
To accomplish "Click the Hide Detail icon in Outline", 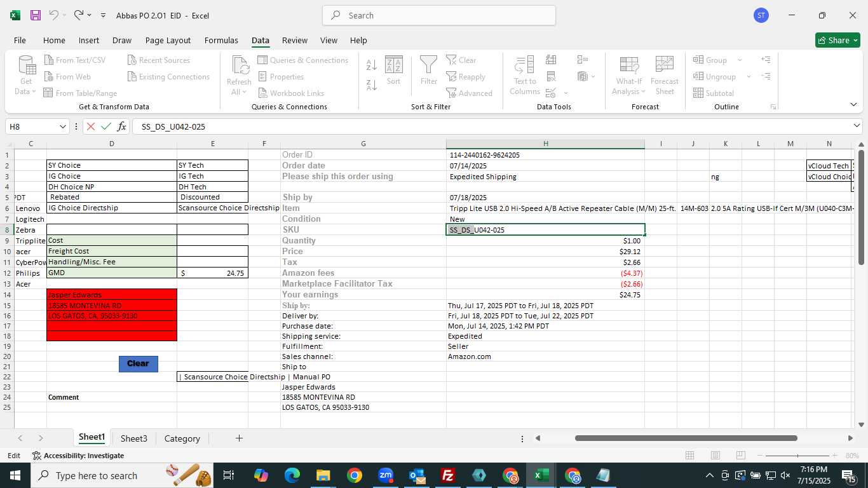I will coord(766,76).
